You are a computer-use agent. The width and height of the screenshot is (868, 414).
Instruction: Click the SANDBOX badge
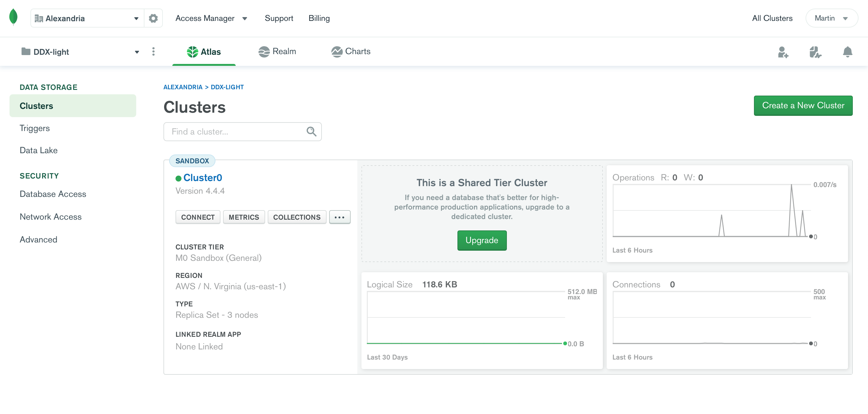pos(192,161)
